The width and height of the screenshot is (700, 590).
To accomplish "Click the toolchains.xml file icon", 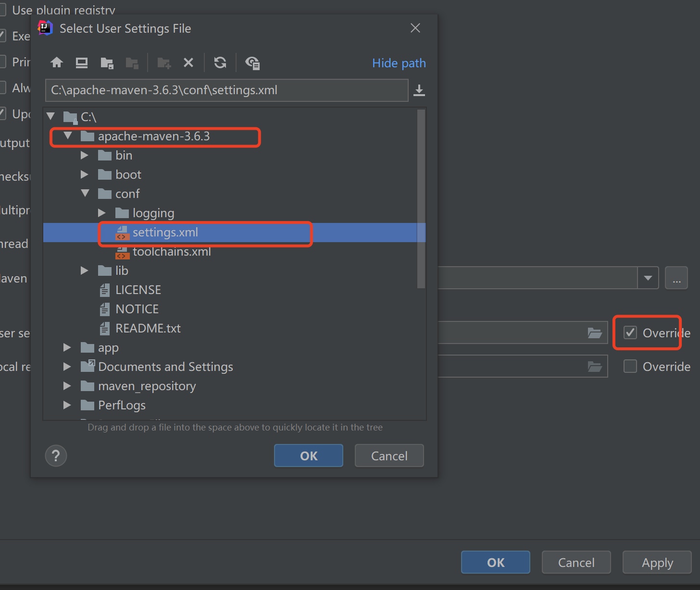I will (122, 252).
